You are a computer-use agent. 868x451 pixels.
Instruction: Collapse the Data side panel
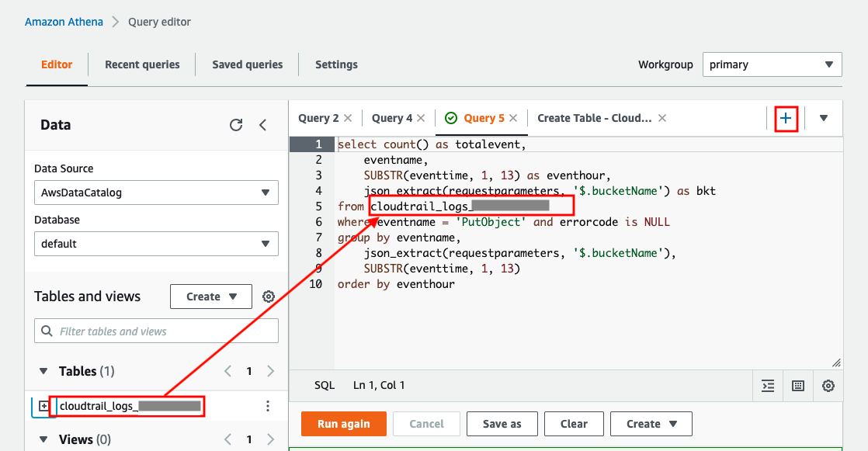(x=262, y=125)
